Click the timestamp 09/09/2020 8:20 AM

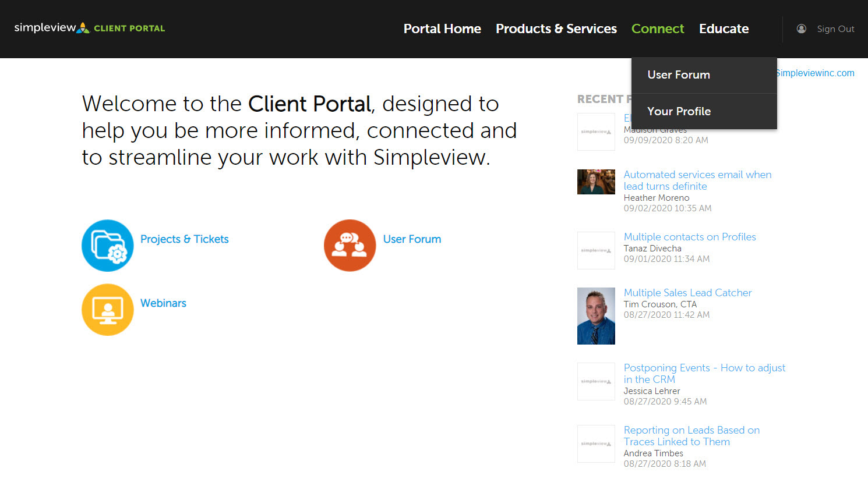[666, 140]
